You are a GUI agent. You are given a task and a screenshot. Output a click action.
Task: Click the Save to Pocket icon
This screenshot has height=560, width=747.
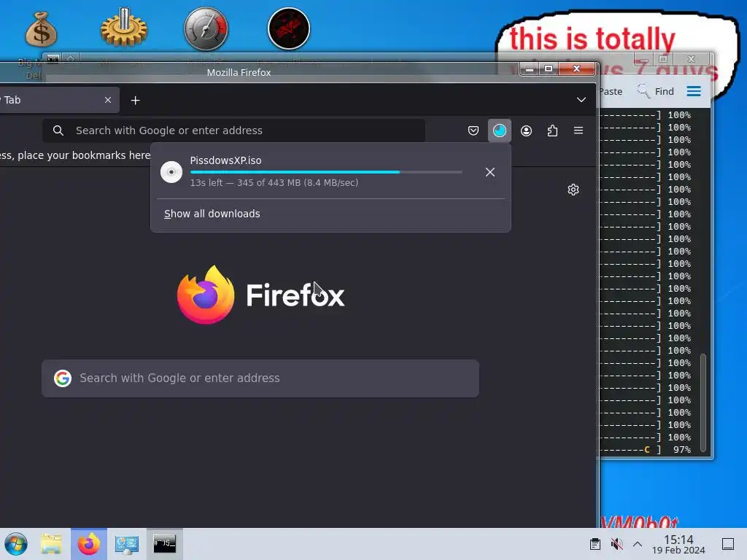click(473, 131)
